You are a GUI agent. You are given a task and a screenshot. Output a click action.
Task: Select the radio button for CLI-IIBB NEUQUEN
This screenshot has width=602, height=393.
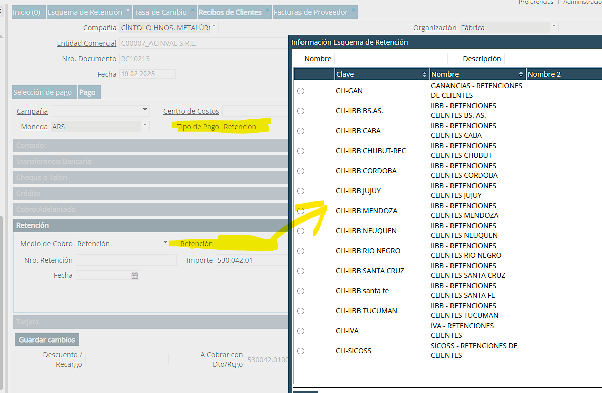(301, 231)
